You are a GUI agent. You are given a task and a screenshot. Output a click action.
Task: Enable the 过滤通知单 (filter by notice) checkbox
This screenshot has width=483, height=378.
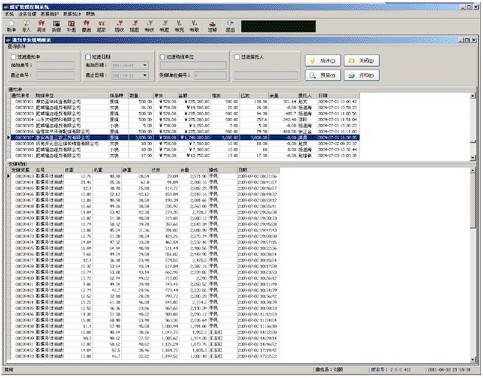14,57
